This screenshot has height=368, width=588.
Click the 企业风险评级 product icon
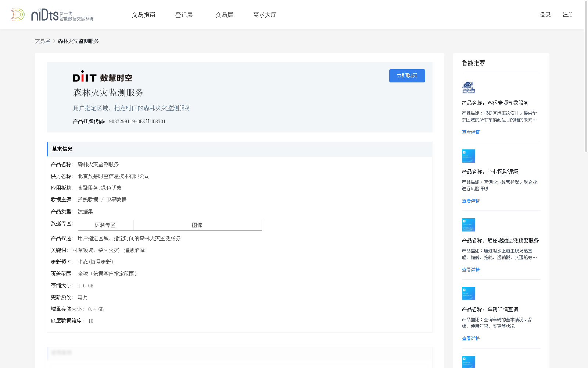pyautogui.click(x=469, y=156)
